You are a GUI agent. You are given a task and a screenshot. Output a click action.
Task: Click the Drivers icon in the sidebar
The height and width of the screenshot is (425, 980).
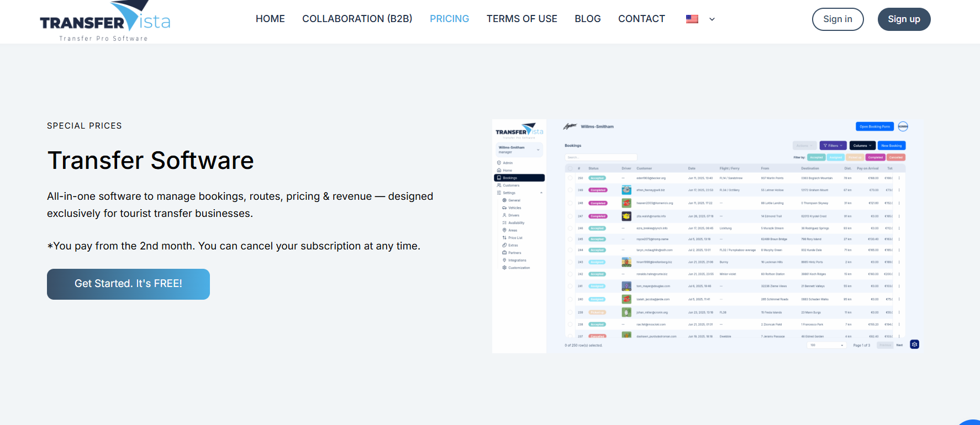[504, 215]
